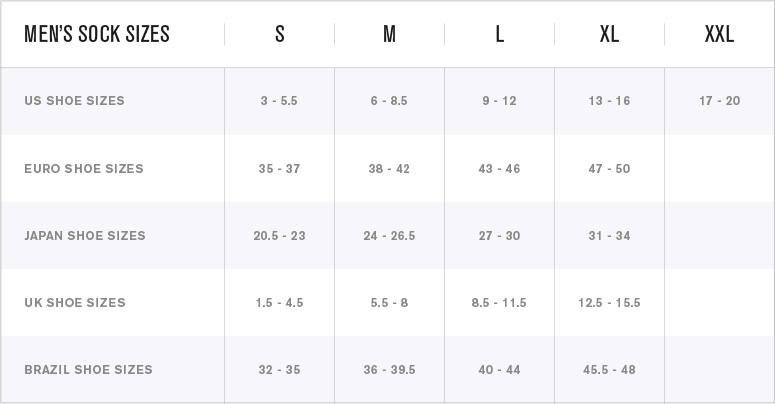775x404 pixels.
Task: Select the 27 - 30 Japan size cell
Action: tap(499, 236)
